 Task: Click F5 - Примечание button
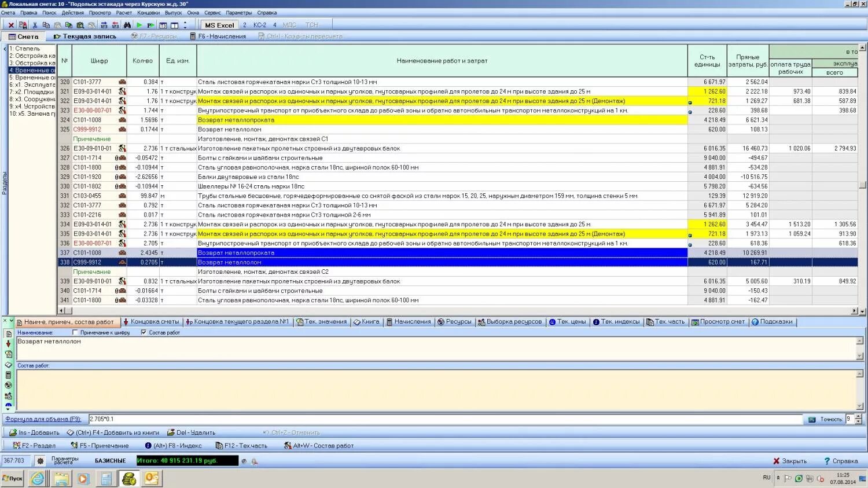point(100,446)
